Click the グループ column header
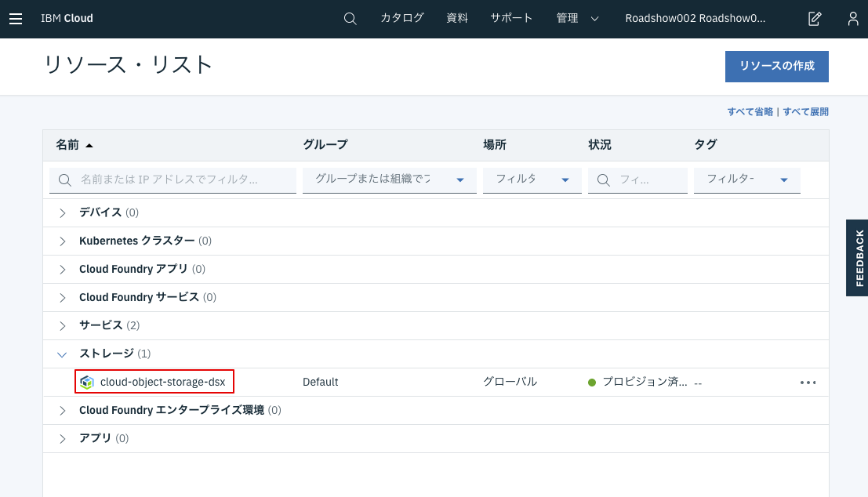 click(325, 145)
